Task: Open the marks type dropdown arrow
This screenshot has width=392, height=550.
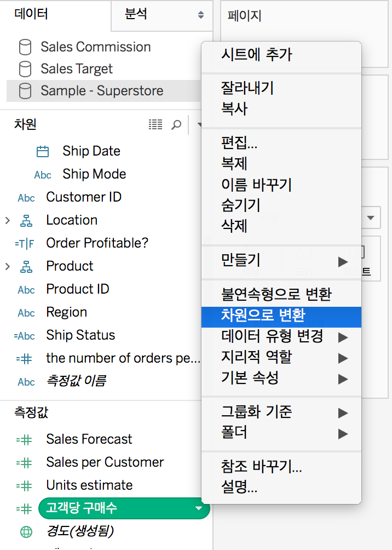Action: (x=371, y=218)
